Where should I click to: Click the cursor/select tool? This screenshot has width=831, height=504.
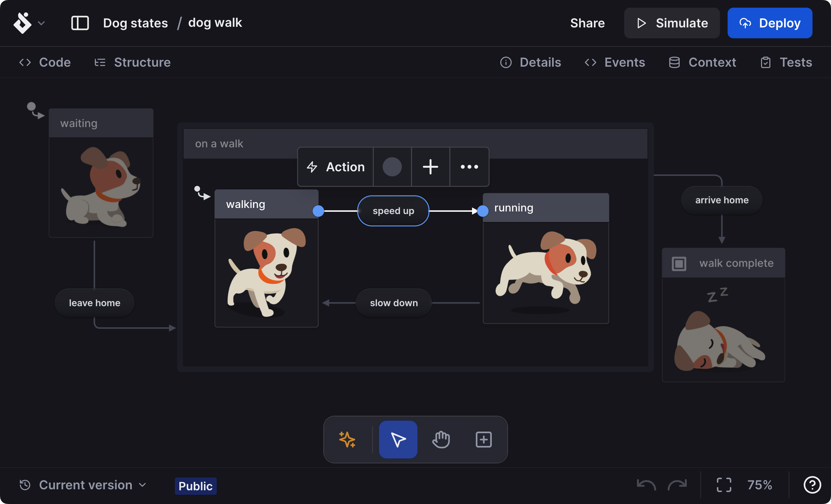click(398, 439)
